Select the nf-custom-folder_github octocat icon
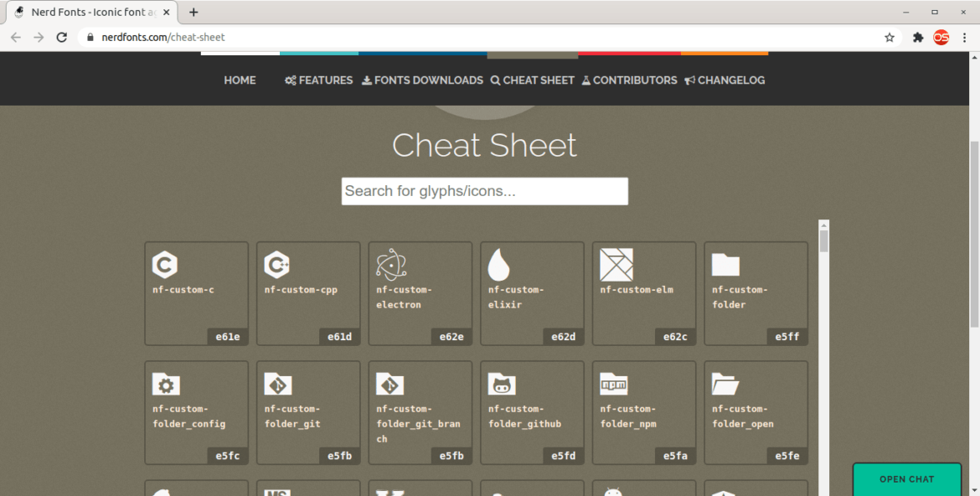 pos(500,384)
